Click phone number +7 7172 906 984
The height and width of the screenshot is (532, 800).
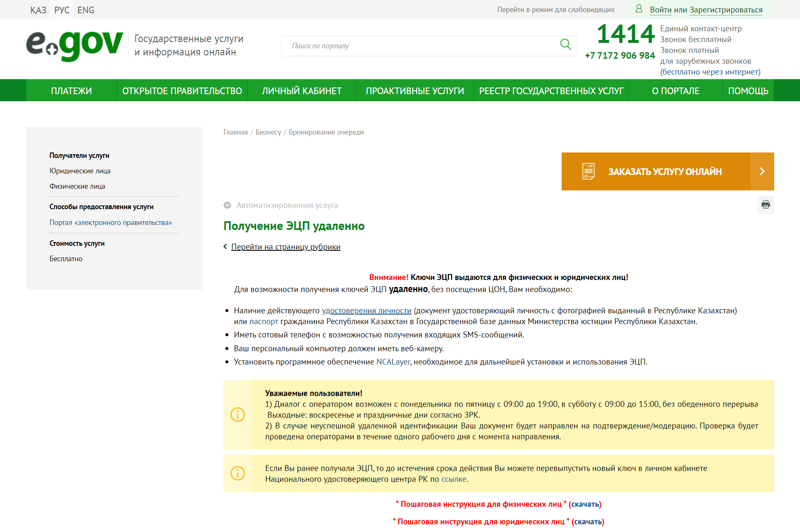[x=620, y=55]
